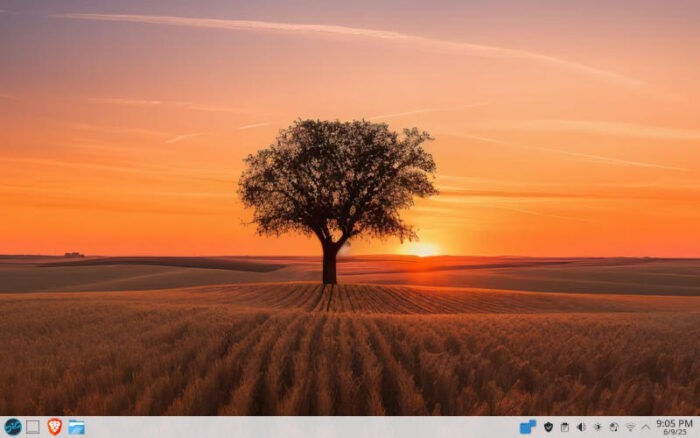Open the audio volume tray applet
This screenshot has height=438, width=700.
[x=581, y=427]
